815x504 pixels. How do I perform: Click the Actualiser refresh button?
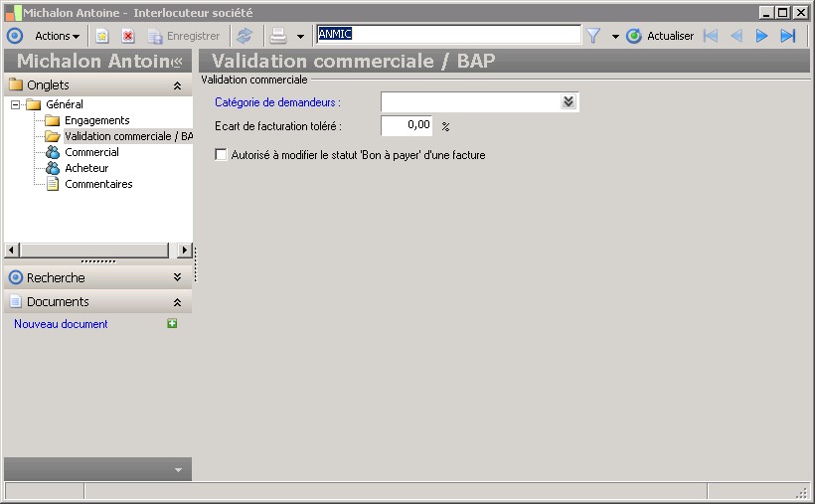pyautogui.click(x=660, y=36)
